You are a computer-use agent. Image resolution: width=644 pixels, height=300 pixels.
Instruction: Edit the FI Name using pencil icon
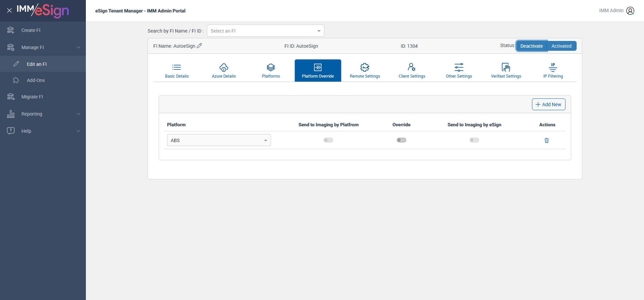pos(199,46)
